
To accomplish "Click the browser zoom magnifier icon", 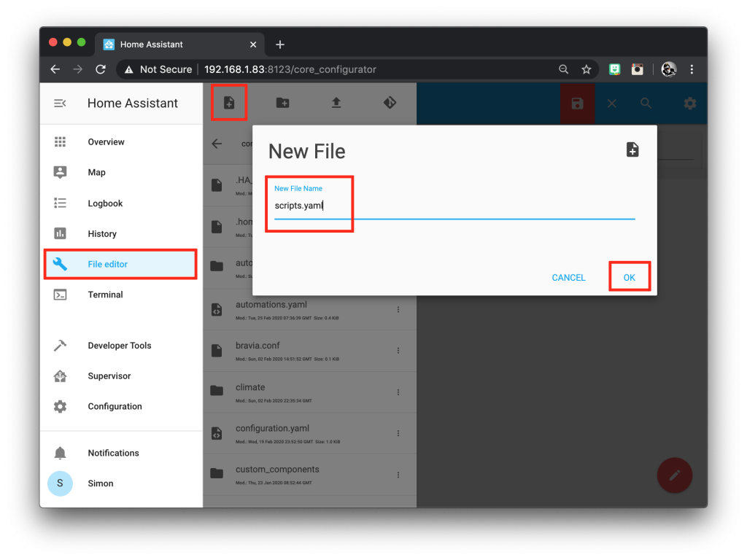I will click(564, 69).
